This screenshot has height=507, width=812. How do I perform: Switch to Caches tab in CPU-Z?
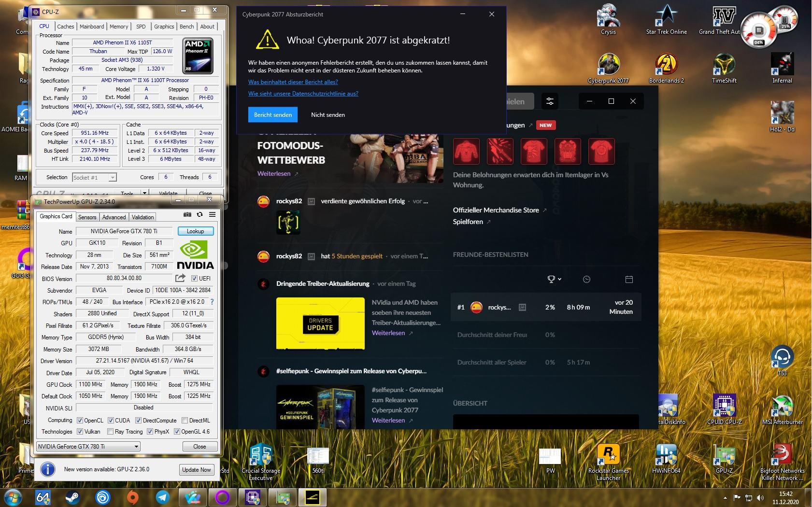tap(65, 27)
